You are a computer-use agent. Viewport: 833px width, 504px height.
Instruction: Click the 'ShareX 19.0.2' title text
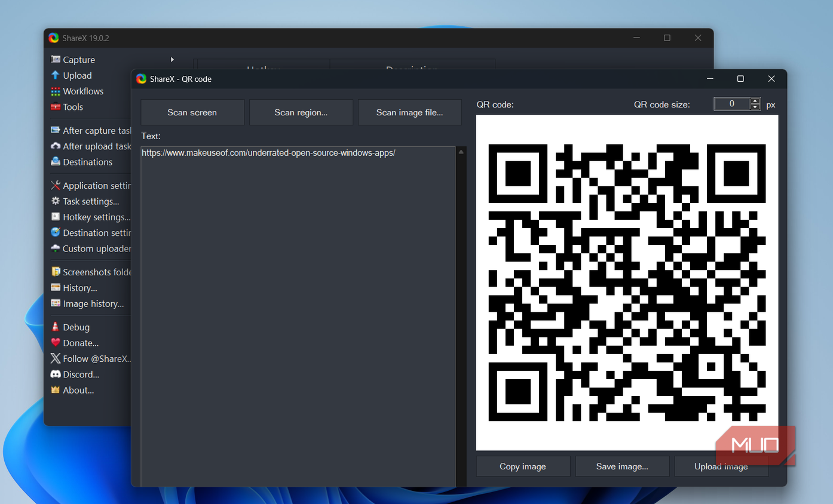pos(85,38)
